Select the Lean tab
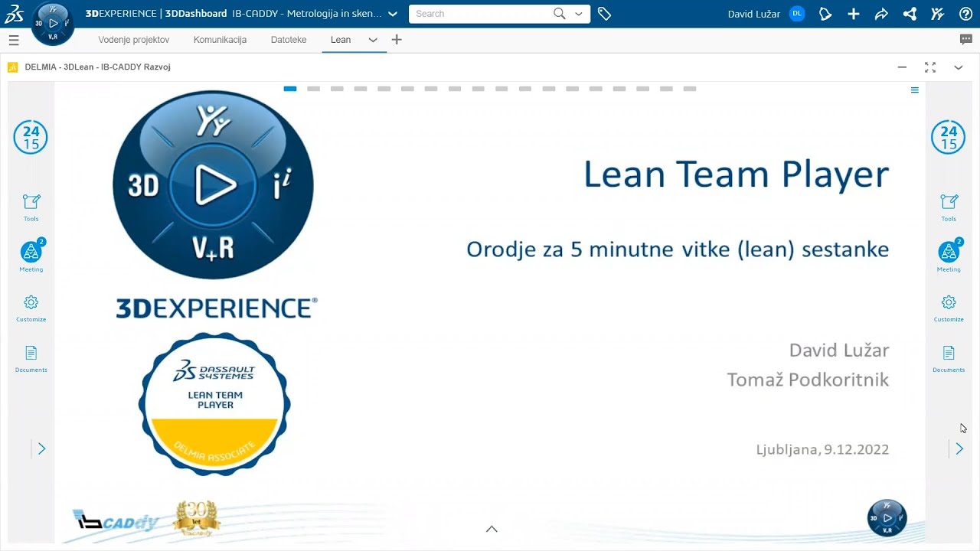Image resolution: width=980 pixels, height=551 pixels. coord(341,40)
